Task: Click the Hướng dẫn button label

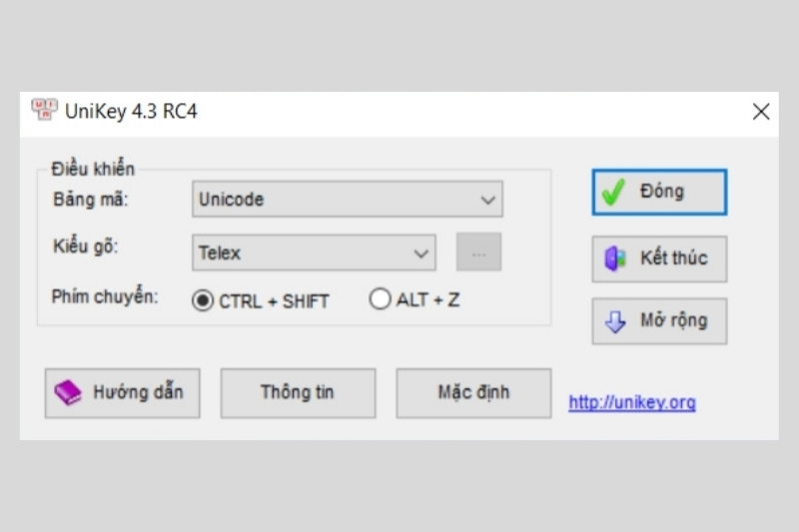Action: (138, 392)
